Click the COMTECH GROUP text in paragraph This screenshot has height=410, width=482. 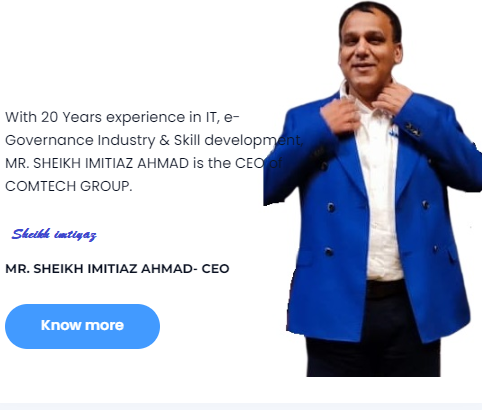point(68,186)
